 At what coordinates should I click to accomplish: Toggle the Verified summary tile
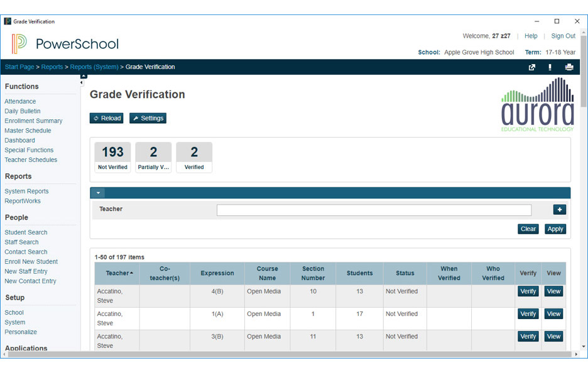point(193,156)
